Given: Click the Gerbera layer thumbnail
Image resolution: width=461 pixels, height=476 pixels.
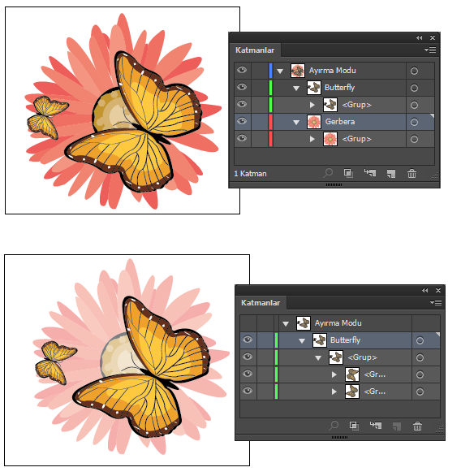Looking at the screenshot, I should point(314,122).
